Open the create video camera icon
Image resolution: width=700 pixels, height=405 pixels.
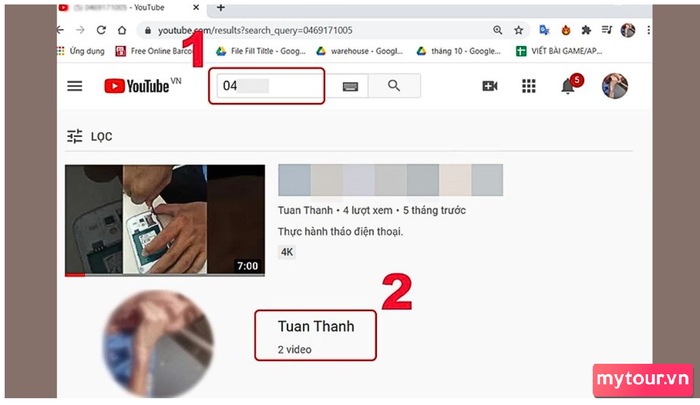pos(490,86)
